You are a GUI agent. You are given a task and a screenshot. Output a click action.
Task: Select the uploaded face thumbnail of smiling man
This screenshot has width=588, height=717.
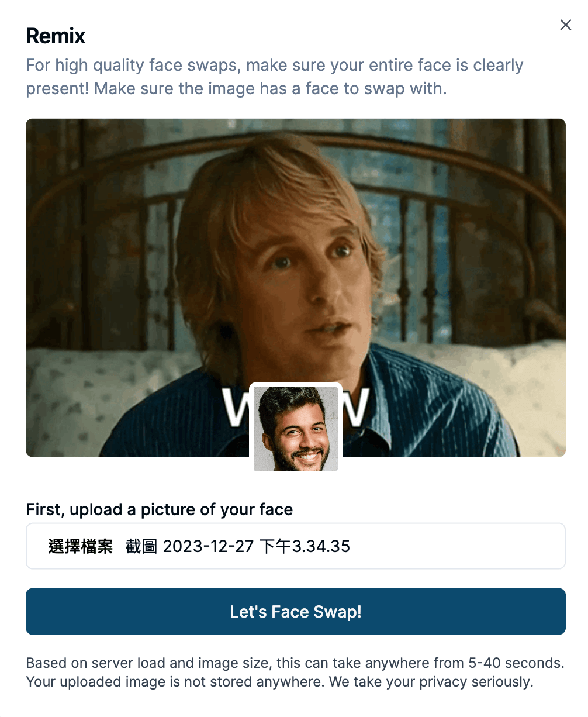click(x=296, y=428)
